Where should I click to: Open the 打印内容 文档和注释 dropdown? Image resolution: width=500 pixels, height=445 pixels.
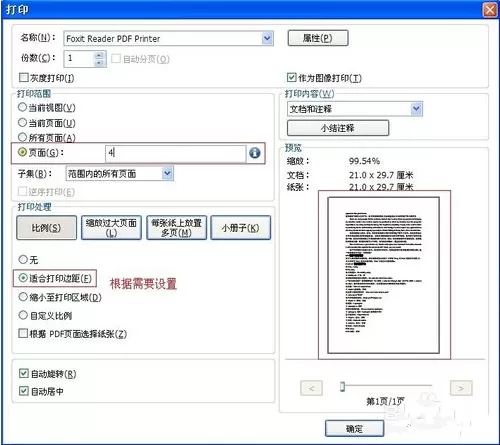point(416,109)
